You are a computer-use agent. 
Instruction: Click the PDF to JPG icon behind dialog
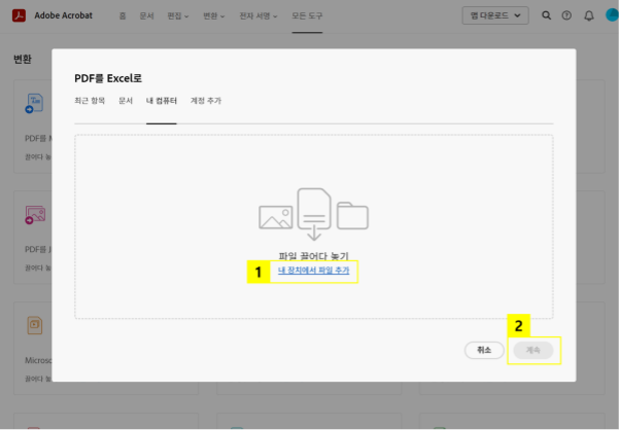35,215
